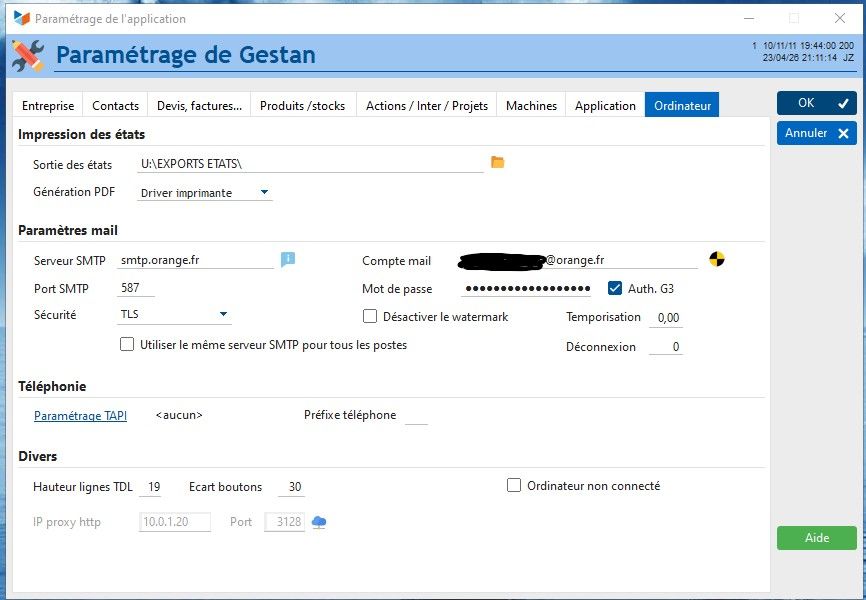
Task: Switch to the Application tab
Action: [x=604, y=104]
